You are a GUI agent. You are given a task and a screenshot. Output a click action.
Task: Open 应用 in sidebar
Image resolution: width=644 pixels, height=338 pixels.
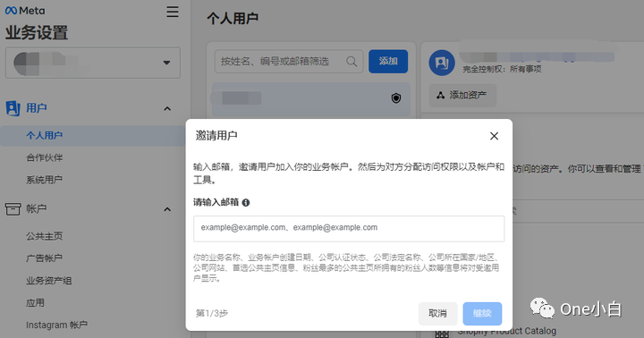pos(35,303)
